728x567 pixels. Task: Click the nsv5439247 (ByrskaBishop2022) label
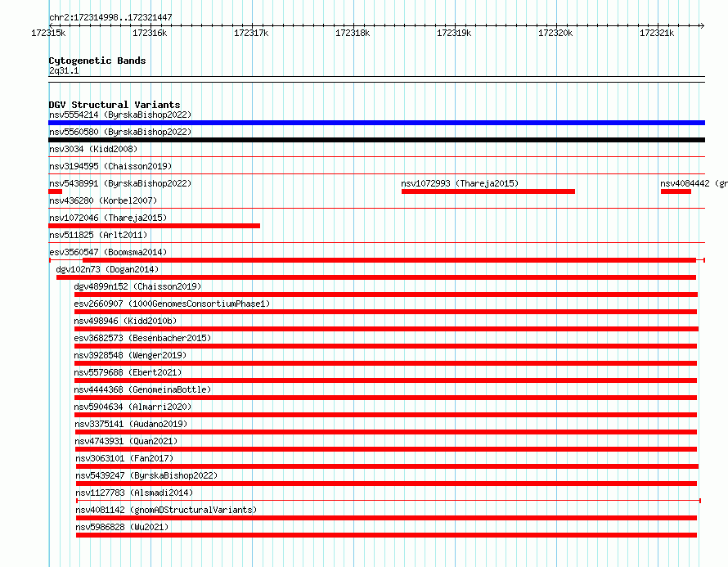pyautogui.click(x=146, y=475)
